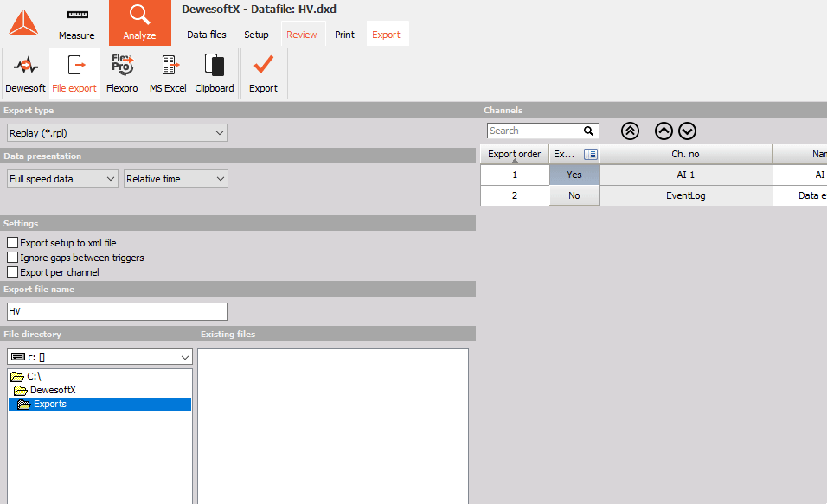Click the export file name field HV
The image size is (827, 504).
pyautogui.click(x=117, y=311)
